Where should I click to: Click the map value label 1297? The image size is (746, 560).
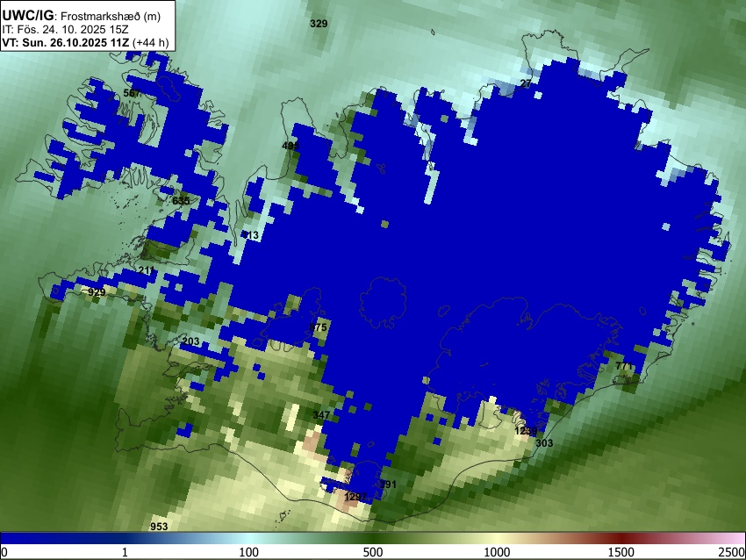point(355,497)
